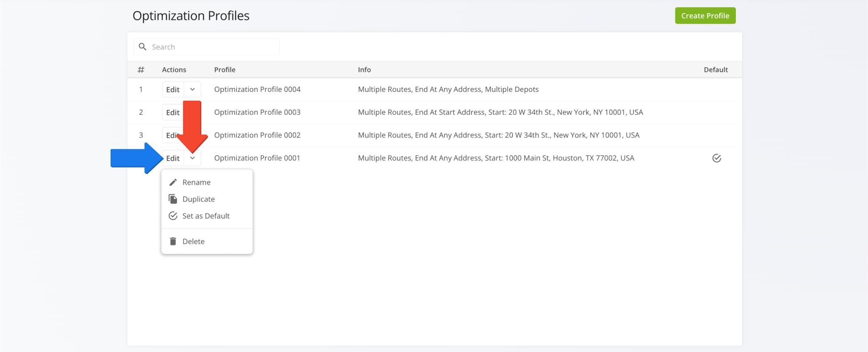The height and width of the screenshot is (352, 868).
Task: Click the Houston, TX 77002 info text
Action: pyautogui.click(x=496, y=158)
